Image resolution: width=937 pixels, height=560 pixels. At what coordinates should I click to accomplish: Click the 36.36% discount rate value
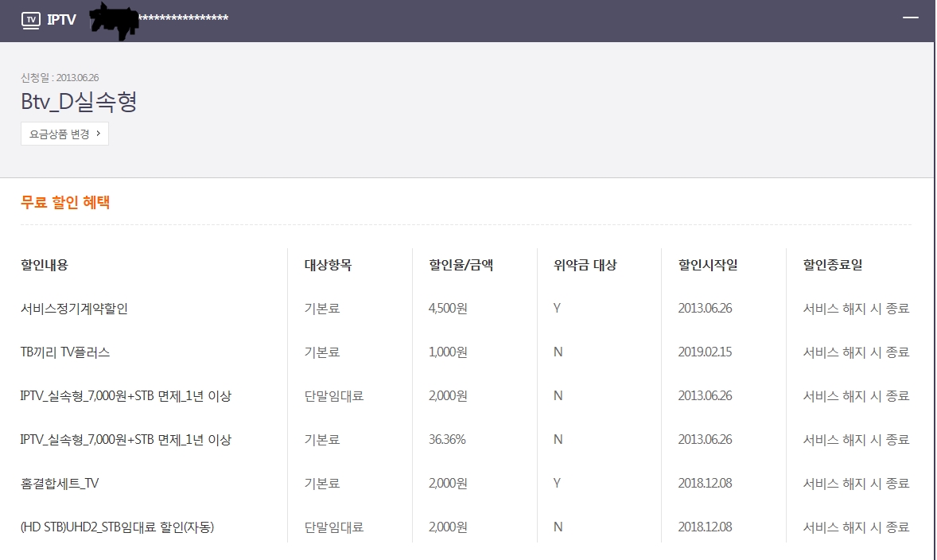point(447,440)
